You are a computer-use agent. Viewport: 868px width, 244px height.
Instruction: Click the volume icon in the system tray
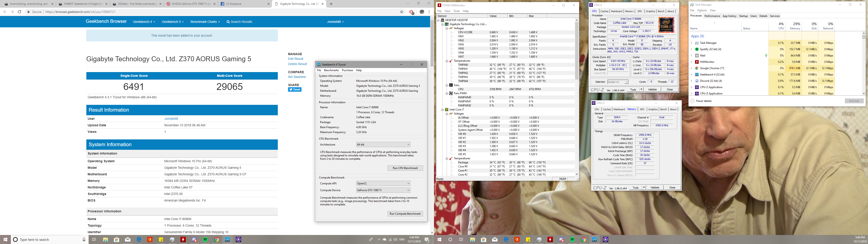coord(395,240)
